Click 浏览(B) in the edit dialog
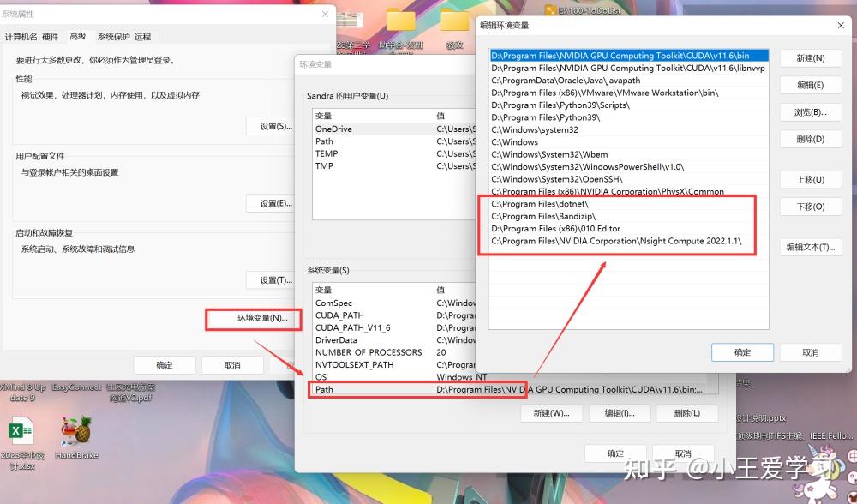857x504 pixels. pos(810,111)
